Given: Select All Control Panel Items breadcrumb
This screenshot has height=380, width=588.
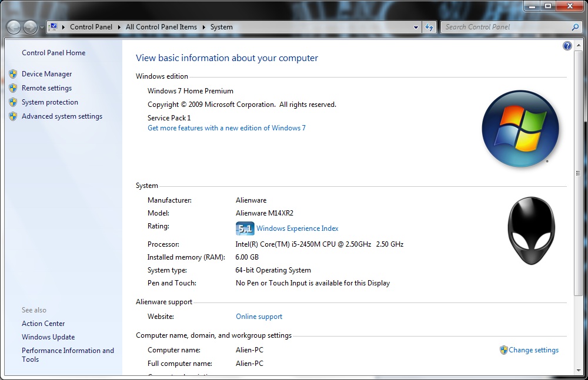Looking at the screenshot, I should coord(161,27).
